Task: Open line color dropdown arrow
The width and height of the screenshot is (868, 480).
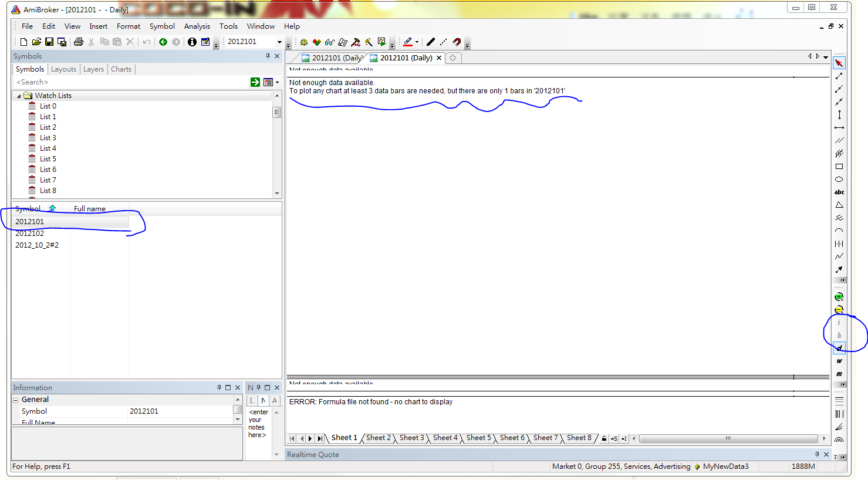Action: (x=417, y=42)
